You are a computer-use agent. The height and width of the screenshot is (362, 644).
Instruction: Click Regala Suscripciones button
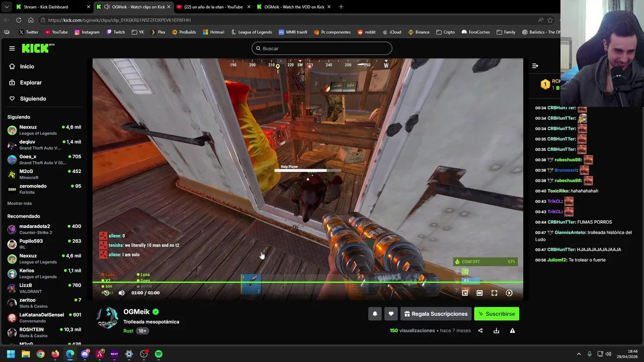[x=436, y=314]
